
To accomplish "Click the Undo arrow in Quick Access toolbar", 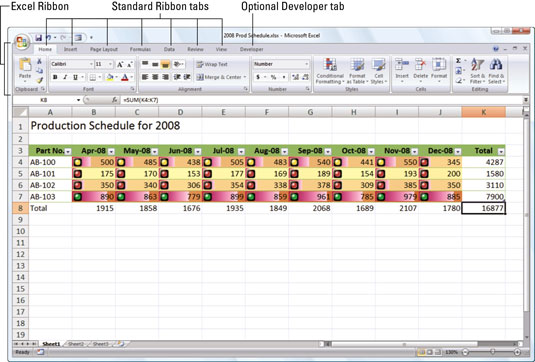I will (48, 38).
